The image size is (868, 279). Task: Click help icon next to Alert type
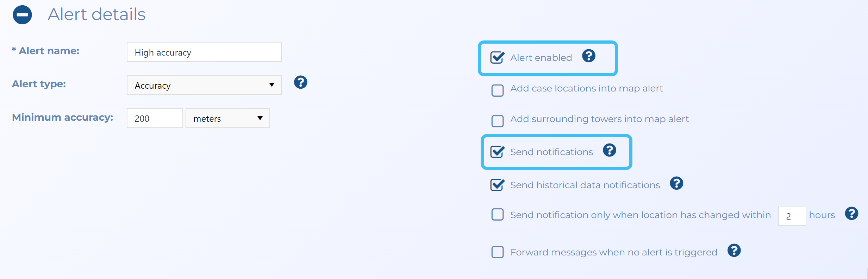coord(300,82)
